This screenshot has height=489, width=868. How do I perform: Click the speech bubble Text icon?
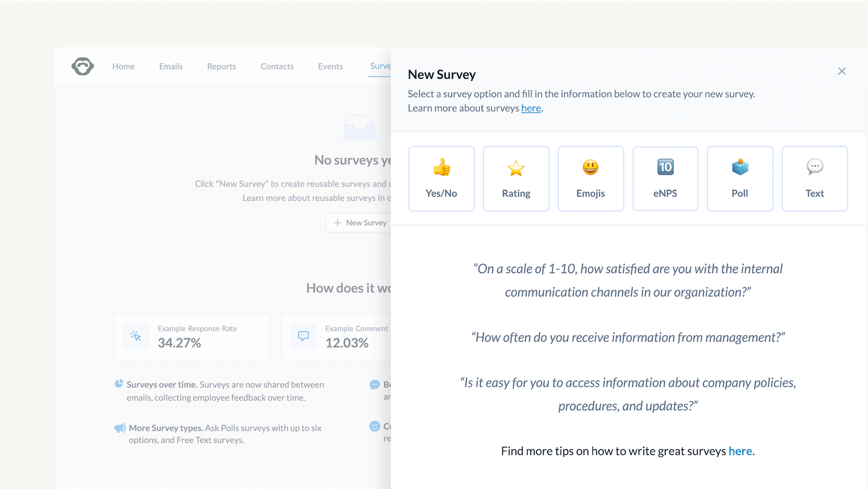pyautogui.click(x=815, y=167)
